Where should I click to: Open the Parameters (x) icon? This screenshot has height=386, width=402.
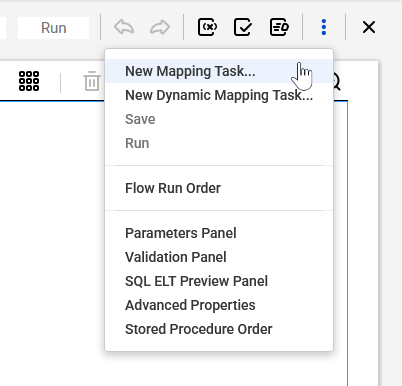coord(207,27)
